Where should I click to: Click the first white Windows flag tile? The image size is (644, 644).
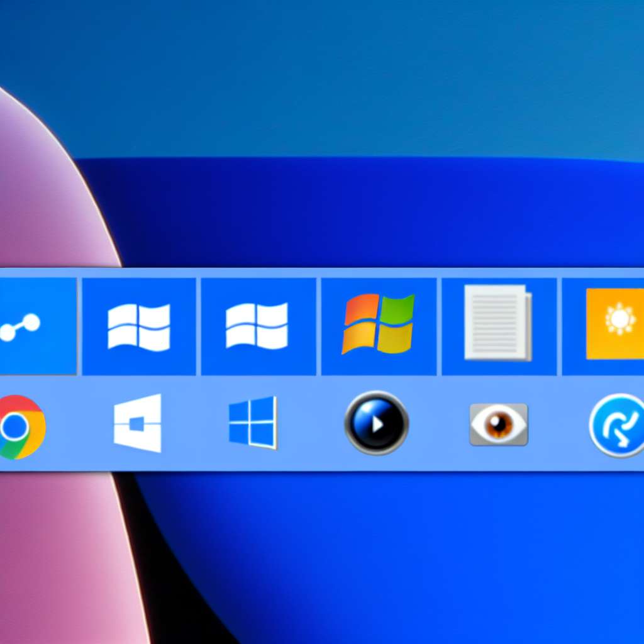coord(139,326)
